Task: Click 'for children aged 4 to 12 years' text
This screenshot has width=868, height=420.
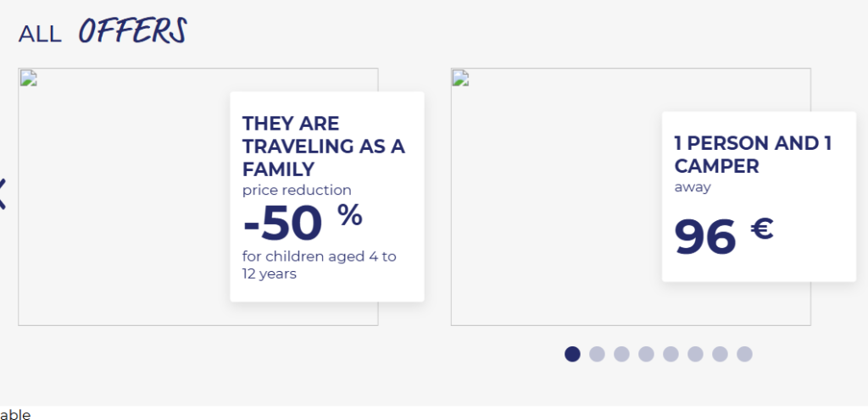Action: [319, 264]
